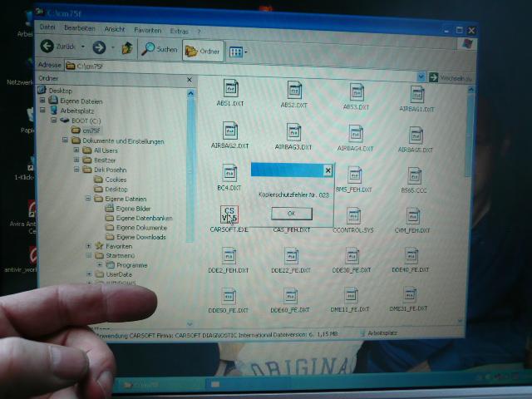Select the ABS1.DXT file icon
Viewport: 532px width, 399px height.
pyautogui.click(x=231, y=88)
